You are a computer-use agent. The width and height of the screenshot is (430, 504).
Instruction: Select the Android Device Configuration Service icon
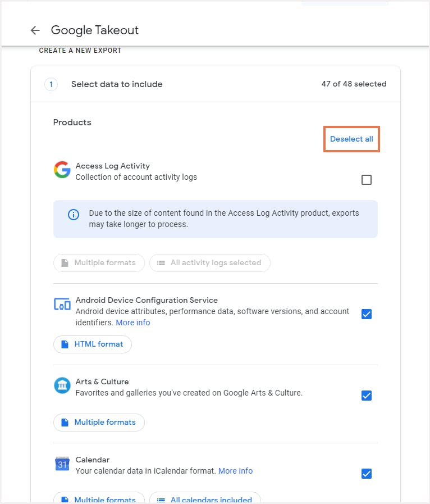tap(62, 304)
